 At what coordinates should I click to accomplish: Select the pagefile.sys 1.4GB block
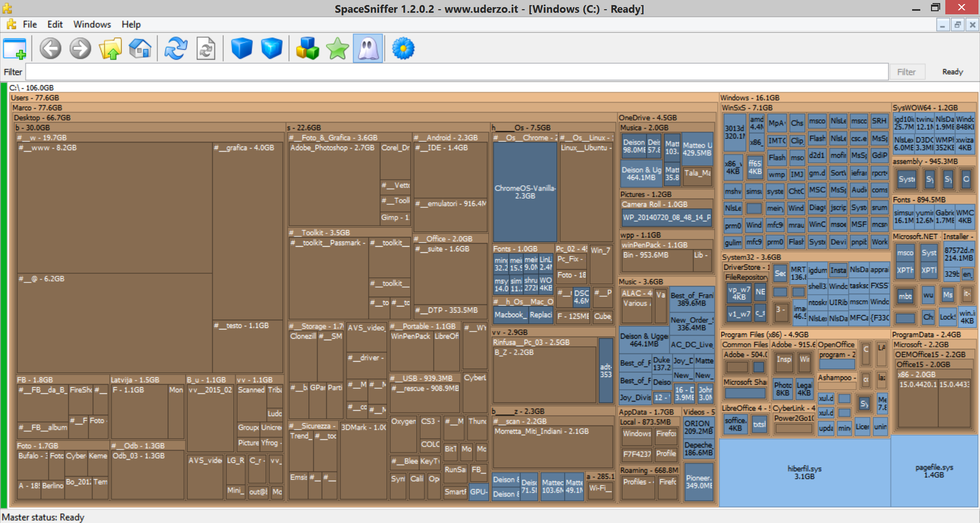pyautogui.click(x=934, y=471)
